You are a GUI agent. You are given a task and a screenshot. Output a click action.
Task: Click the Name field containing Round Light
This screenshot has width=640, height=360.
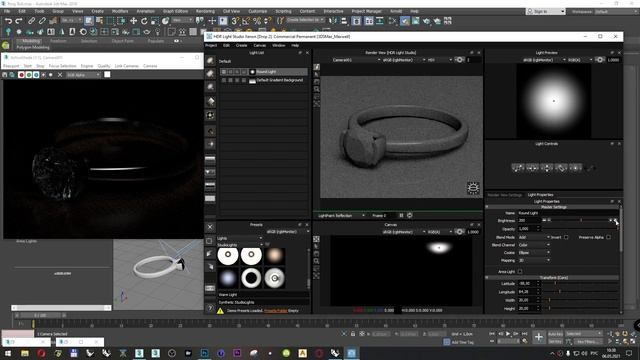point(567,213)
